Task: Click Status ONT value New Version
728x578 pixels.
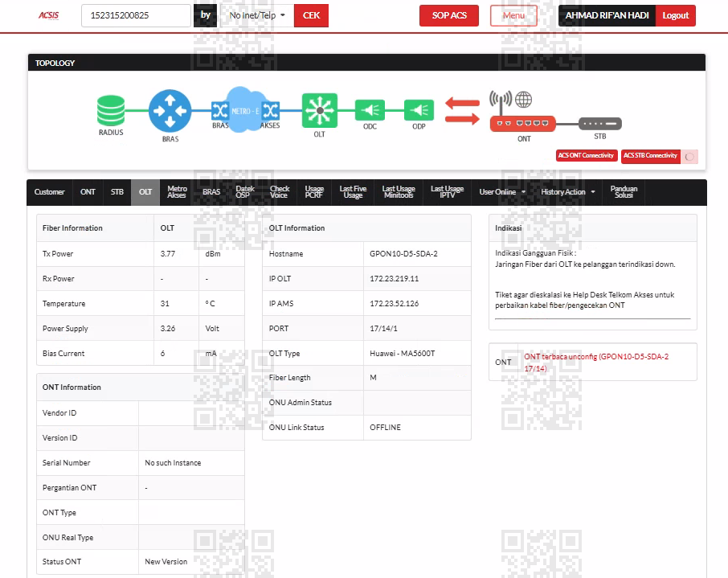Action: pyautogui.click(x=166, y=562)
